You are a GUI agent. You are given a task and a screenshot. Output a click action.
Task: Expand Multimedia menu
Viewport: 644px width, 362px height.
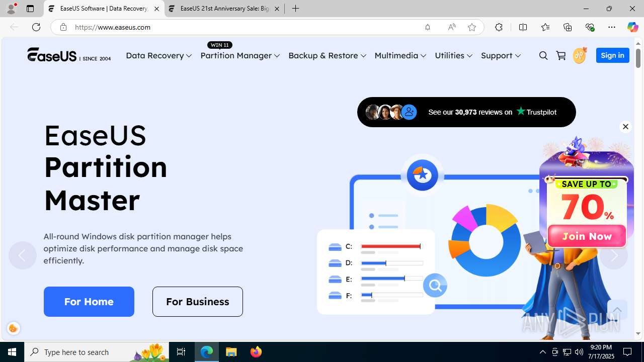click(x=400, y=55)
